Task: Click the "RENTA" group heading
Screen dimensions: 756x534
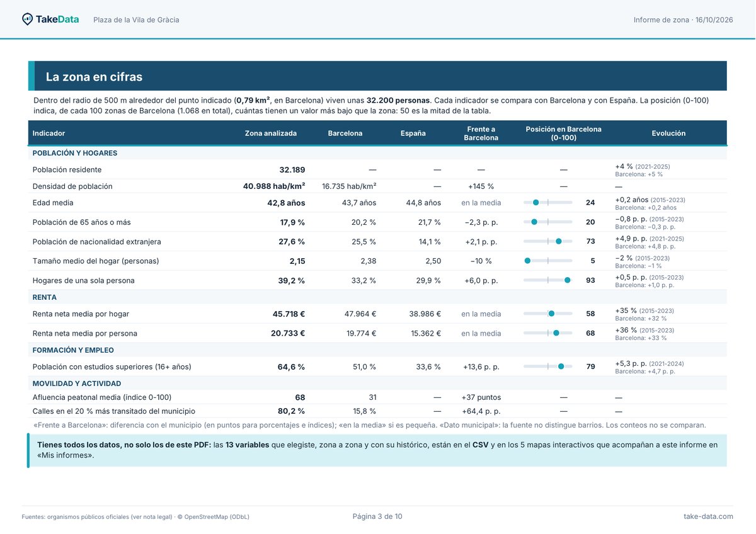Action: (45, 297)
